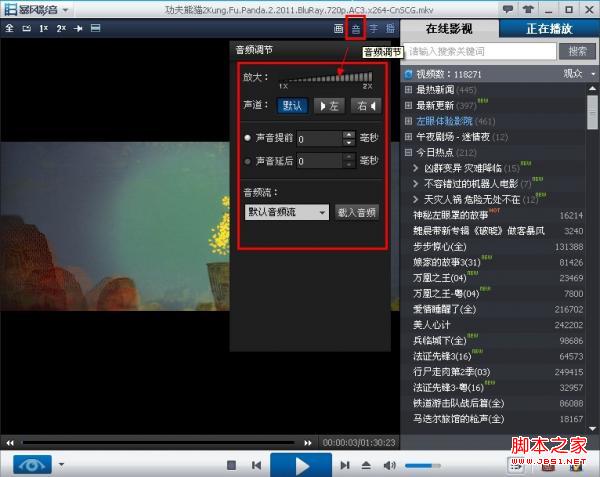The height and width of the screenshot is (477, 600).
Task: Click the refresh icon beside 视频数
Action: (x=409, y=74)
